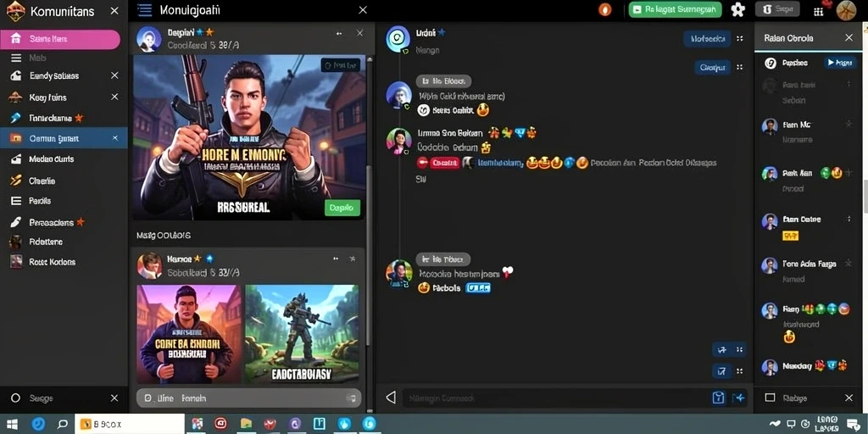This screenshot has width=868, height=434.
Task: Toggle the circle beside Sagge in sidebar footer
Action: click(x=15, y=398)
